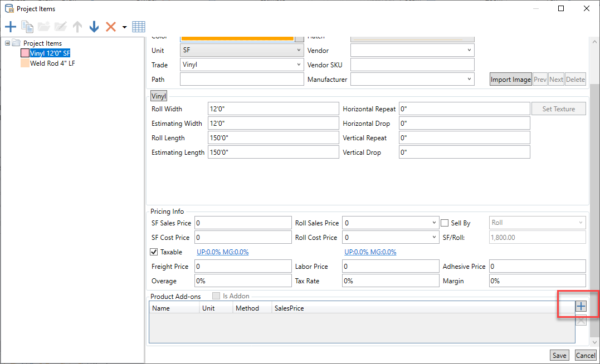
Task: Move item up with gray arrow
Action: [77, 27]
